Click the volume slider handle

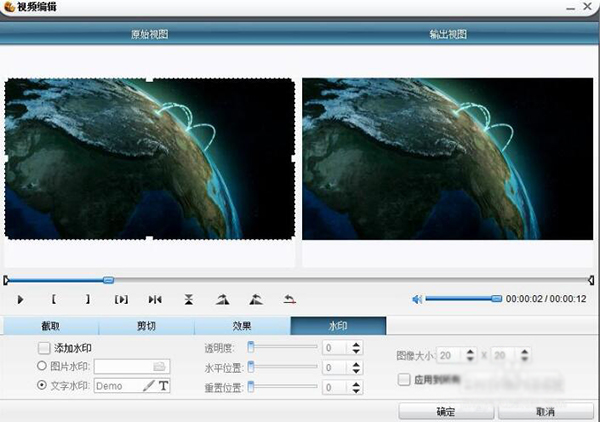(496, 298)
